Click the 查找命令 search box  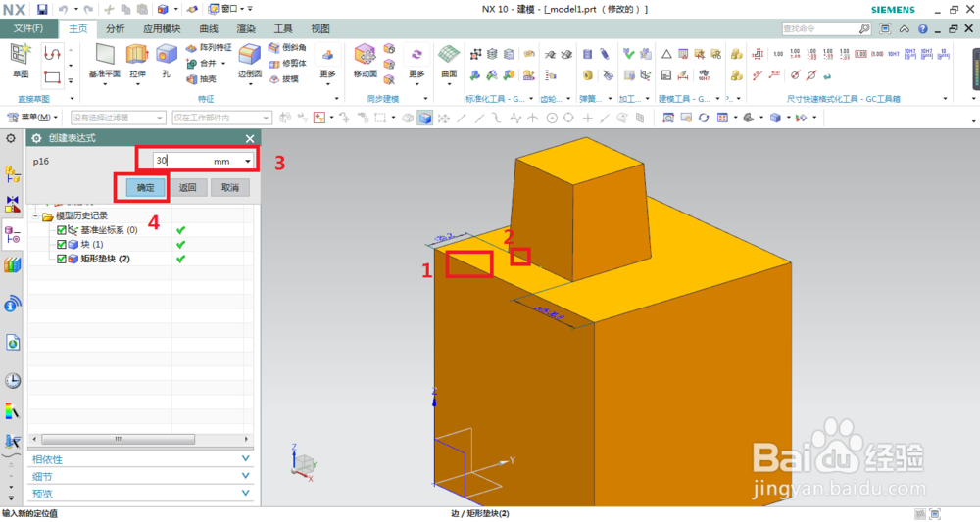820,28
